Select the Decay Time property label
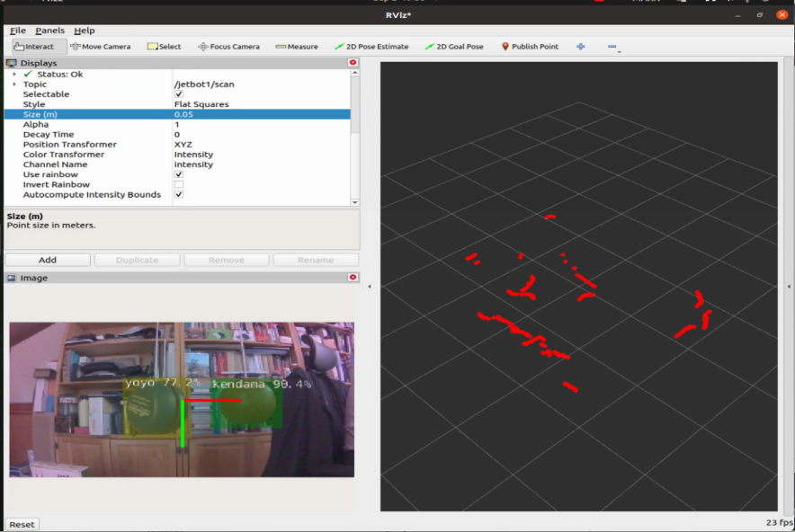 (x=49, y=135)
